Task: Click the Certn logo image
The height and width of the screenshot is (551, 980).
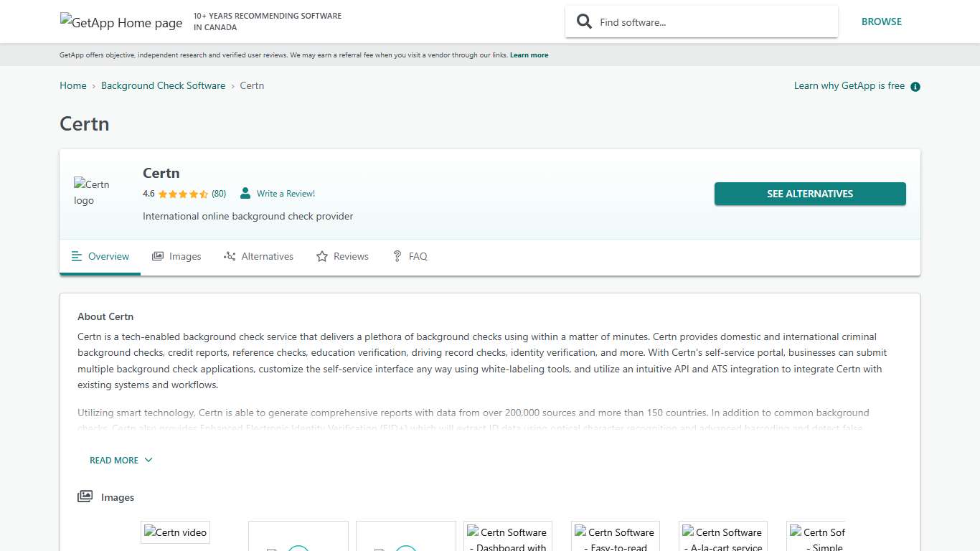Action: pyautogui.click(x=92, y=192)
